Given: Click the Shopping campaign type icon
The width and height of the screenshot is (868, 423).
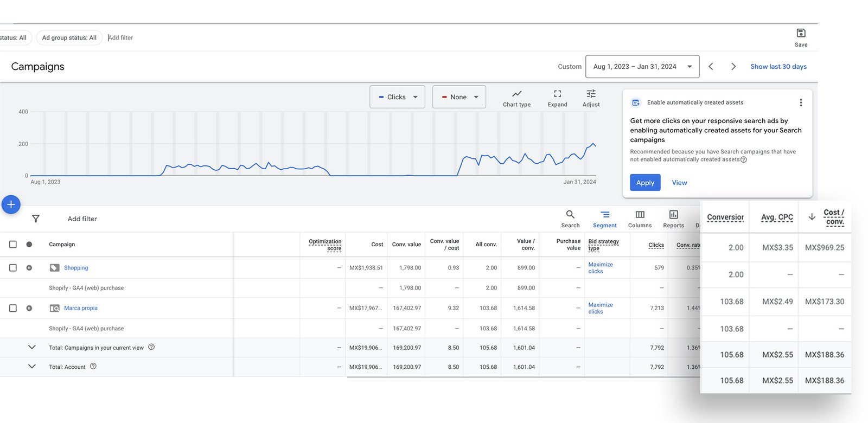Looking at the screenshot, I should [x=54, y=267].
